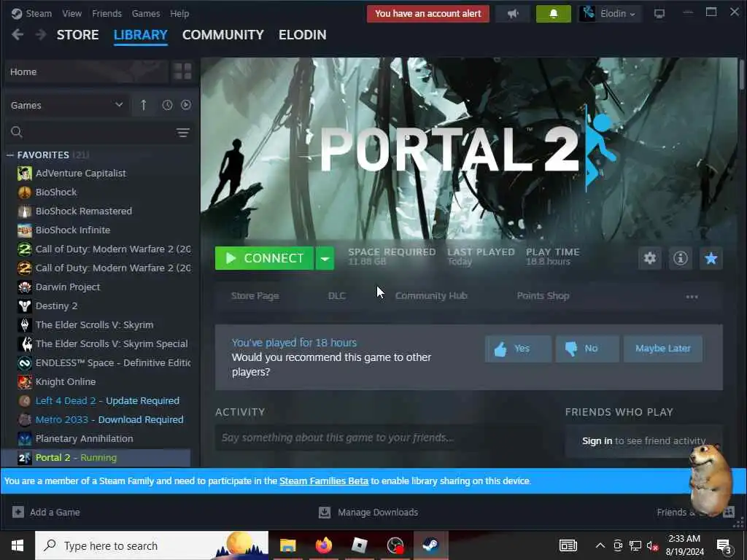Click Add a Game plus icon

click(18, 513)
